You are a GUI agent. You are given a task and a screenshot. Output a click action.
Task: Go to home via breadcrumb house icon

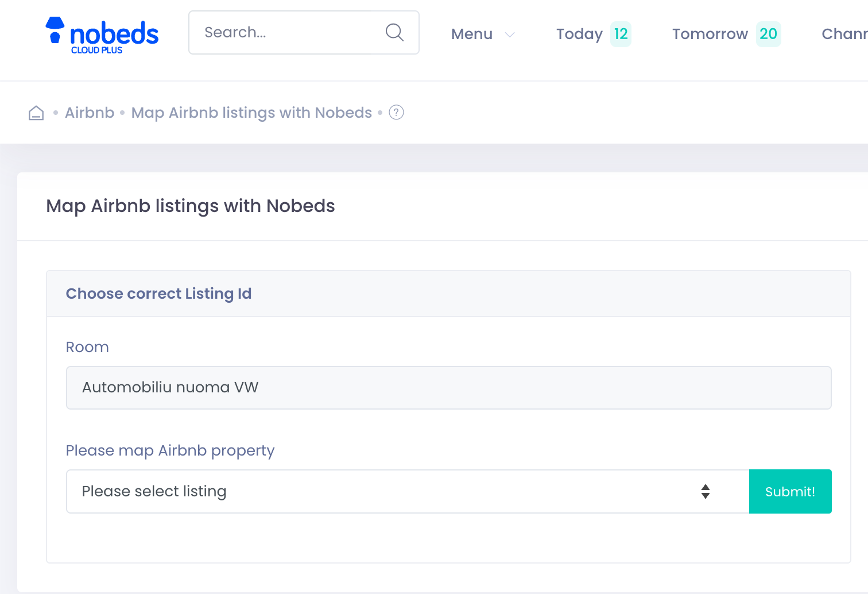36,113
